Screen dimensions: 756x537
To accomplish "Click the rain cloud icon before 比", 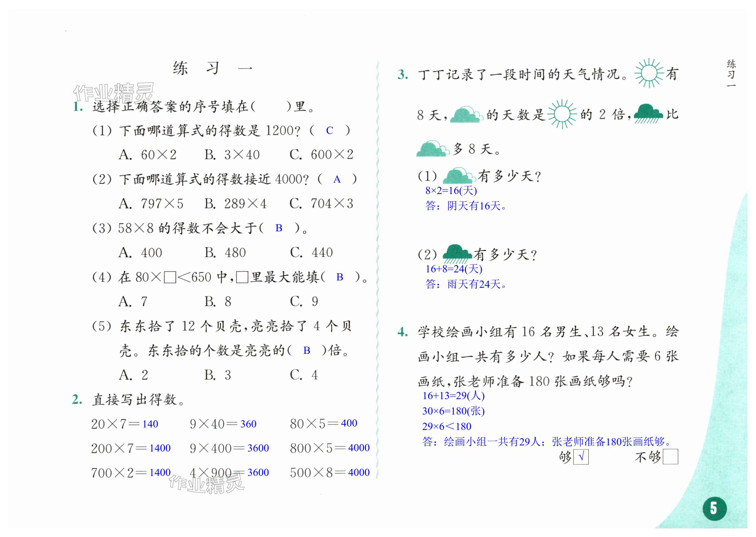I will 648,114.
